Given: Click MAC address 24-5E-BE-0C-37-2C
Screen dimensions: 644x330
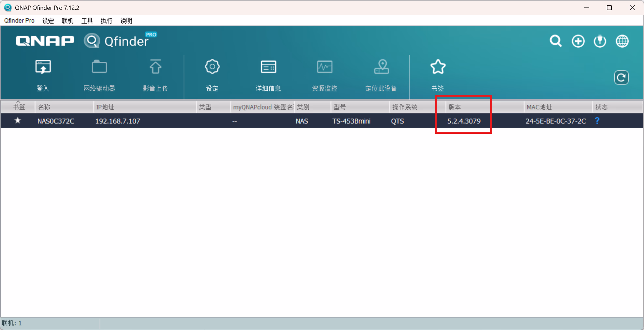Looking at the screenshot, I should [556, 121].
